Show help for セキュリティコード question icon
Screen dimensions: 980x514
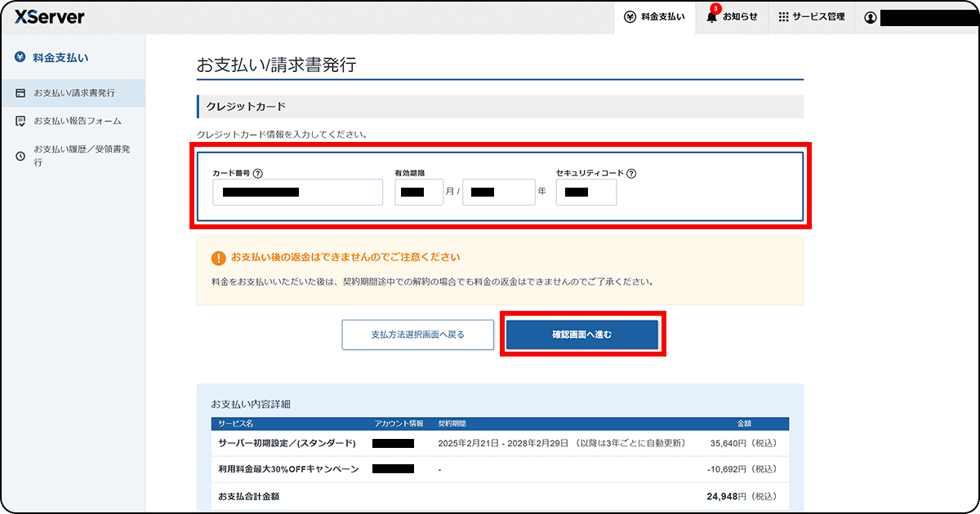(631, 173)
